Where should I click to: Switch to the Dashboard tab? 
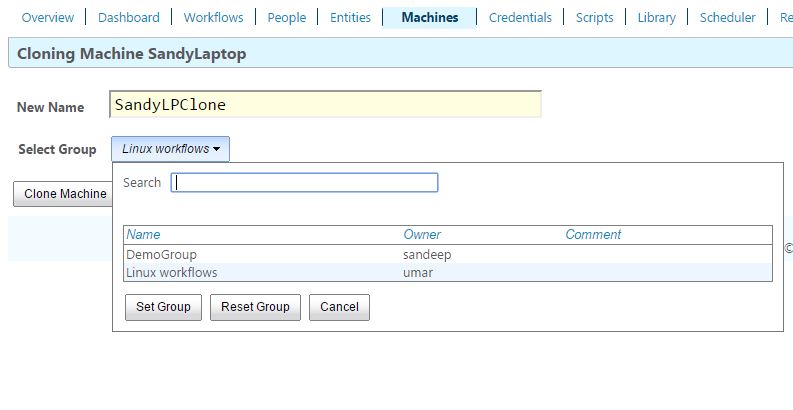pos(128,17)
